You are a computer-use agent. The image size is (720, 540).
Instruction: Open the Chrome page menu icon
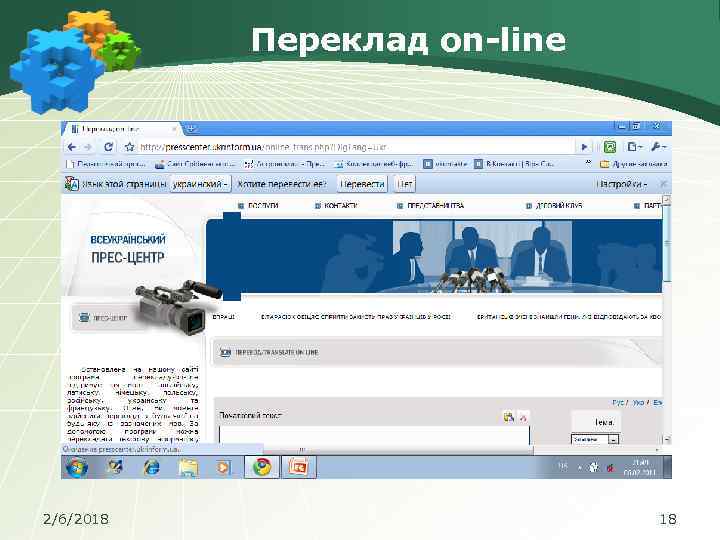(x=634, y=147)
